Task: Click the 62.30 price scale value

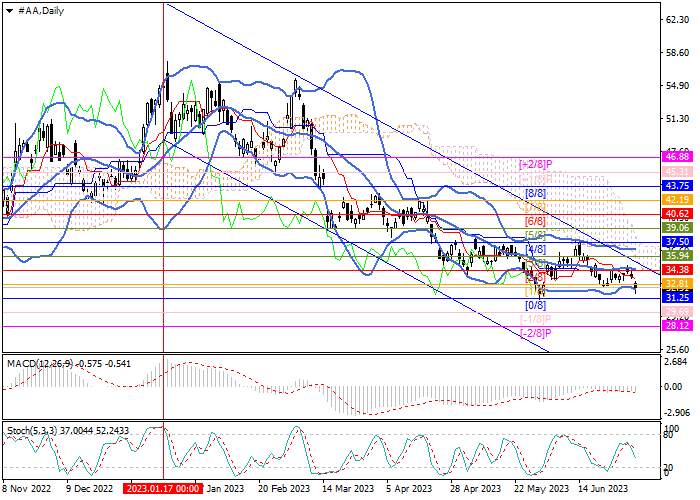Action: pyautogui.click(x=677, y=20)
